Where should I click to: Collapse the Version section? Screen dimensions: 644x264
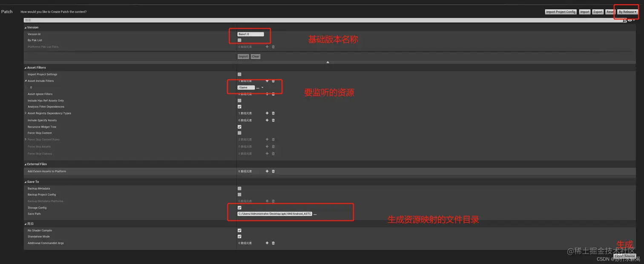25,27
